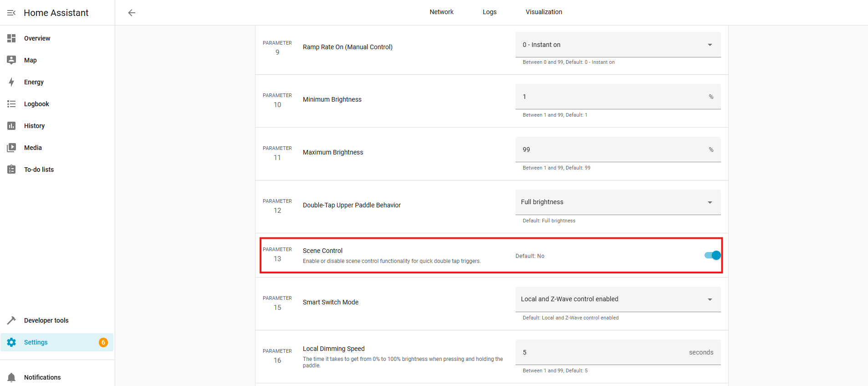This screenshot has width=868, height=386.
Task: Open Overview via its dashboard icon
Action: 11,38
